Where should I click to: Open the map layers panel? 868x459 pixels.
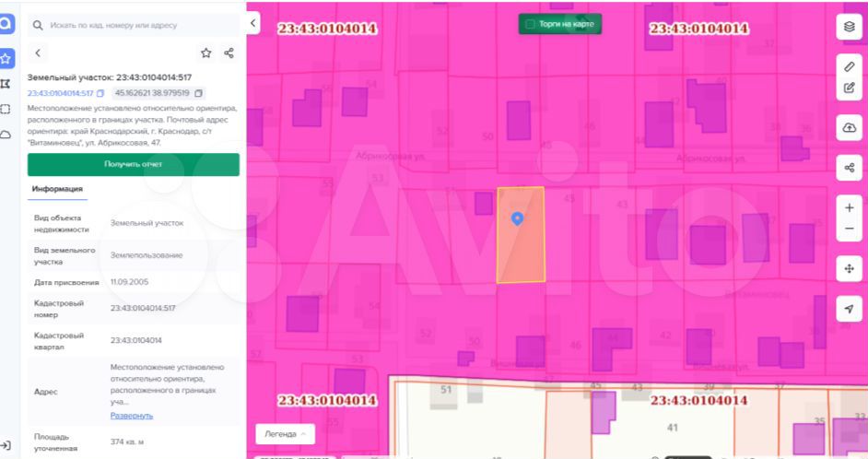pyautogui.click(x=849, y=28)
